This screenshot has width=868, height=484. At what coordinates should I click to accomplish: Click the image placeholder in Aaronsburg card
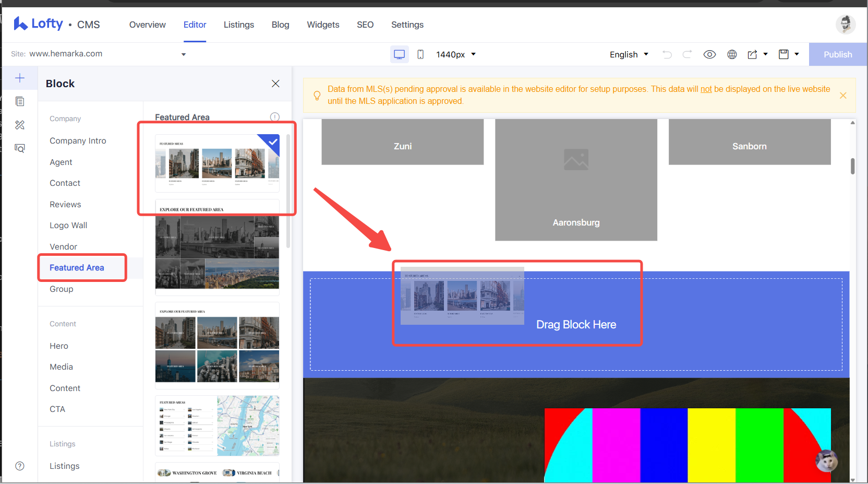click(576, 160)
